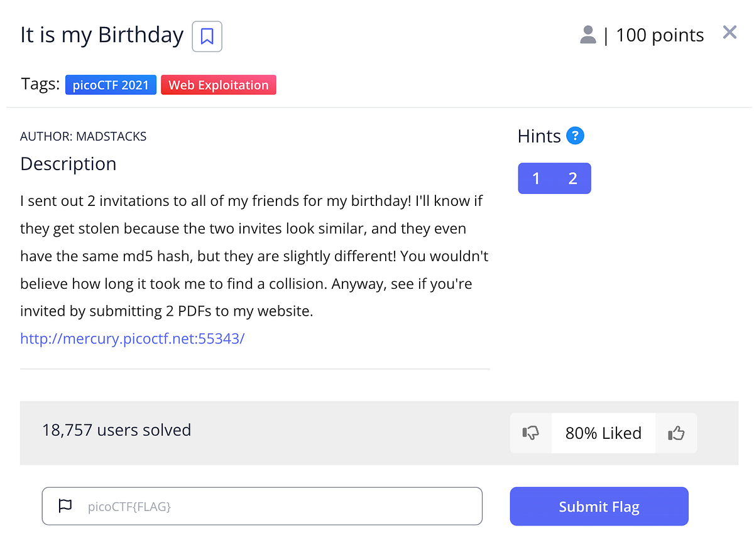The image size is (754, 560).
Task: Click the 18,757 users solved counter
Action: click(x=116, y=430)
